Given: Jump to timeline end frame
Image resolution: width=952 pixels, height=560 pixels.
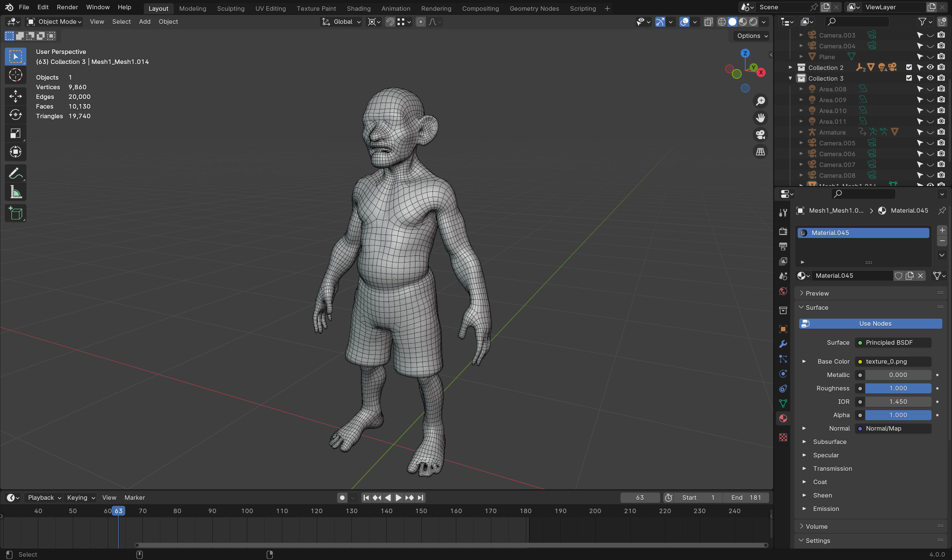Looking at the screenshot, I should [x=421, y=498].
